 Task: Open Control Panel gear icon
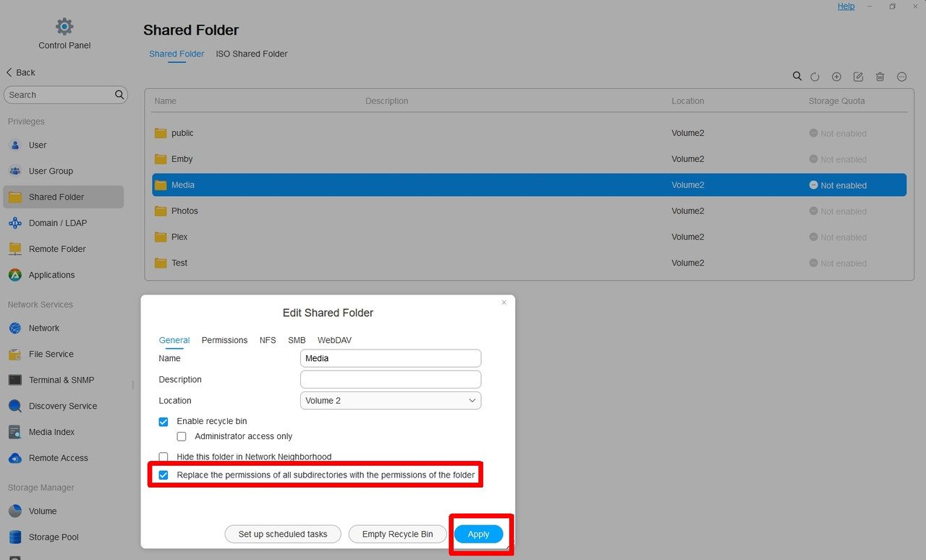pyautogui.click(x=64, y=27)
